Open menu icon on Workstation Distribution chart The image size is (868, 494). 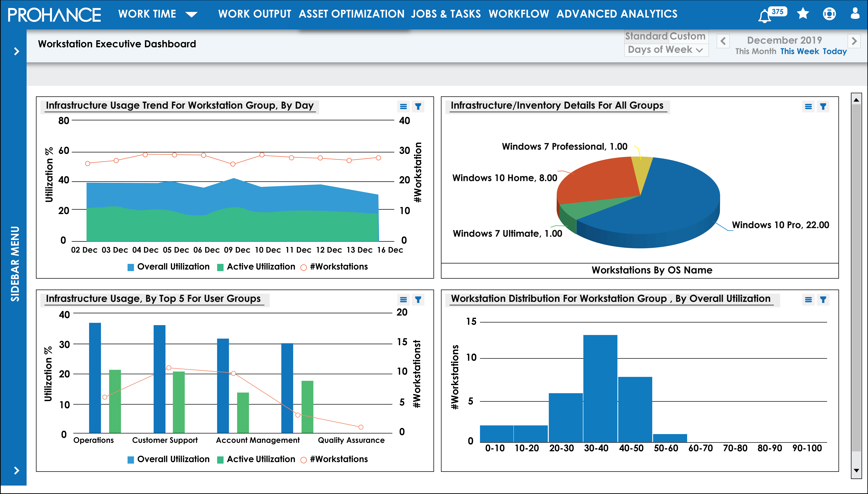[x=808, y=300]
